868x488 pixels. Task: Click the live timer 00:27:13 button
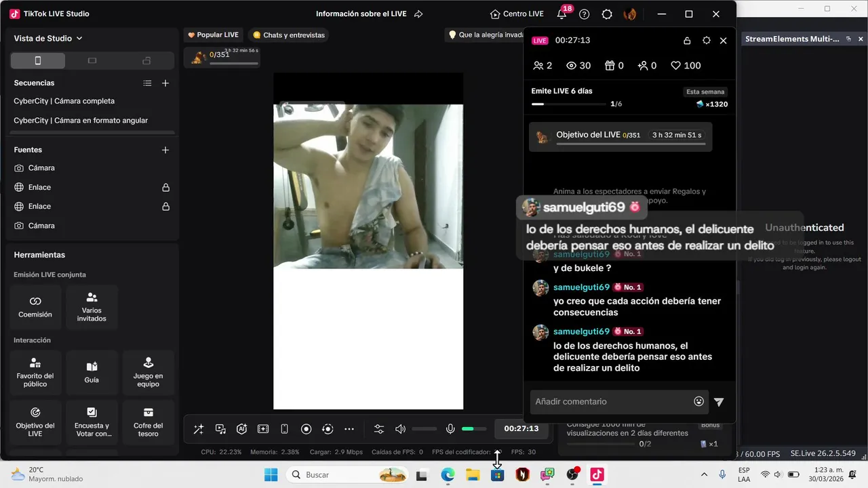tap(521, 428)
